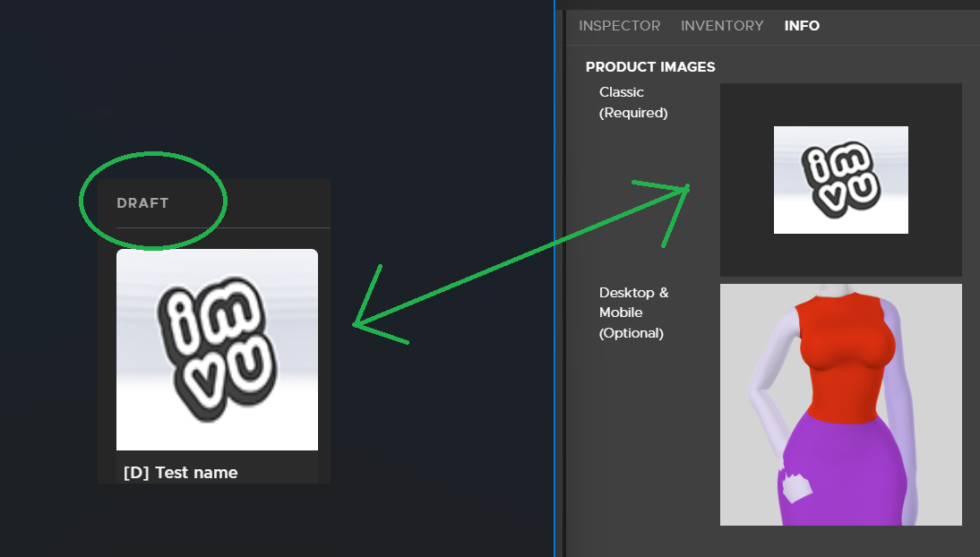Click the [D] Test name product title
The height and width of the screenshot is (557, 980).
pyautogui.click(x=181, y=473)
